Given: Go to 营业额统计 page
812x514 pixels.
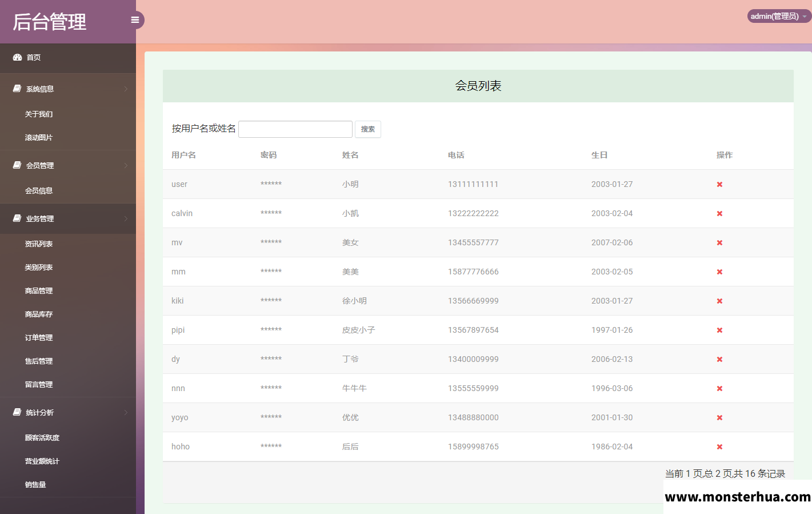Looking at the screenshot, I should 42,461.
